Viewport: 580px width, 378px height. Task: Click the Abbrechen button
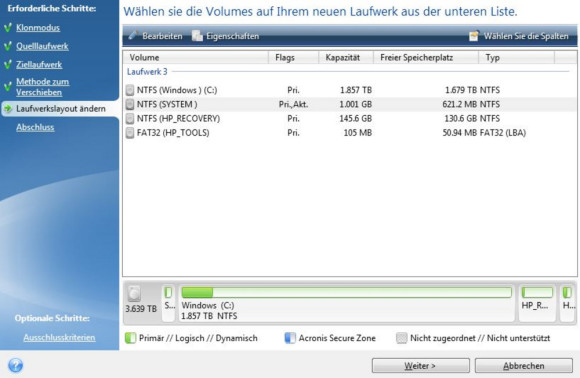tap(523, 366)
